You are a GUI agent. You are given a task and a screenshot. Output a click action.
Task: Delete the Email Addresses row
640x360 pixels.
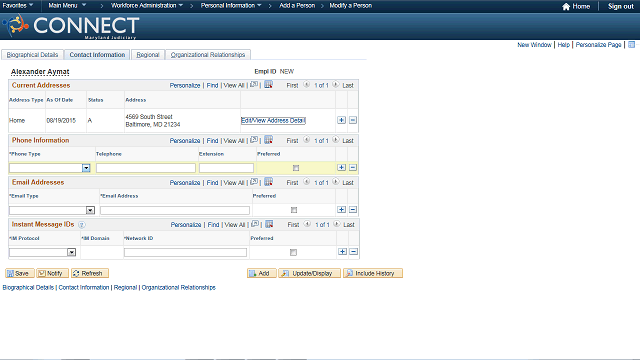(353, 209)
